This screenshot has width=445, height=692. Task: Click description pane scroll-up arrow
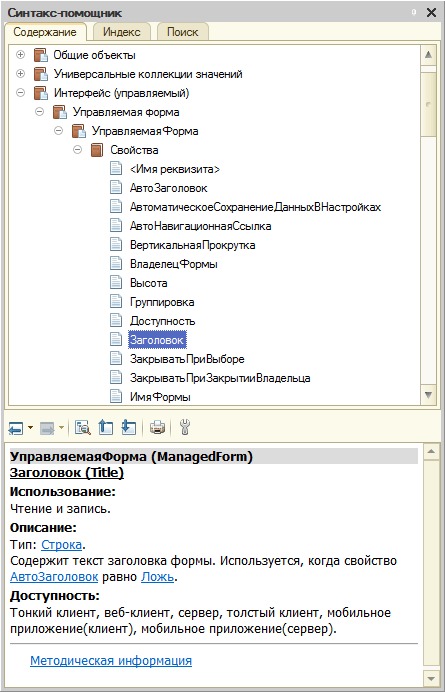coord(430,452)
